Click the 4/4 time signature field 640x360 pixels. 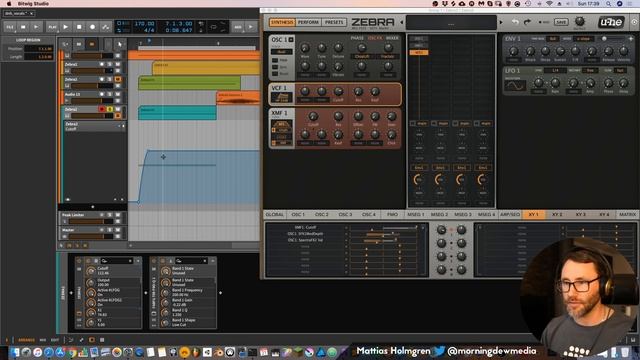(x=149, y=30)
